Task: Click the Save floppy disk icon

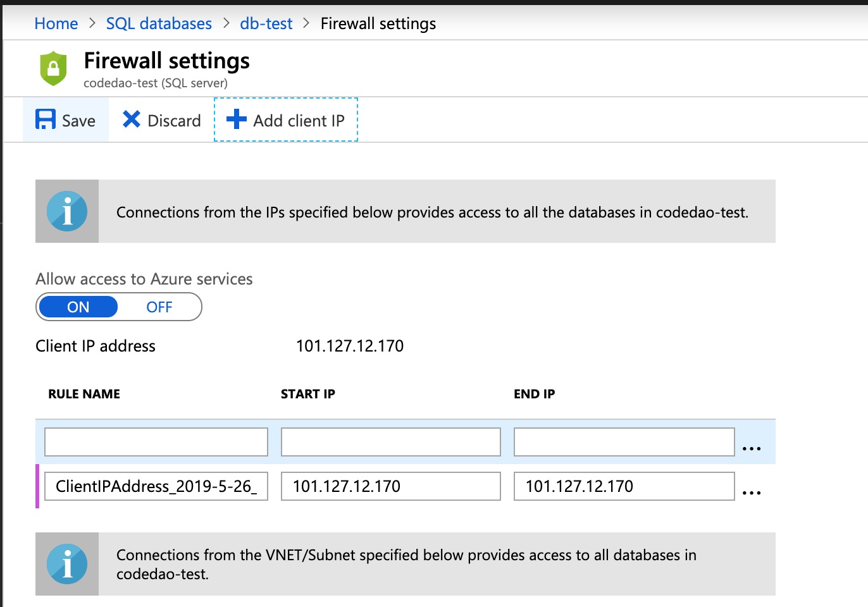Action: (46, 120)
